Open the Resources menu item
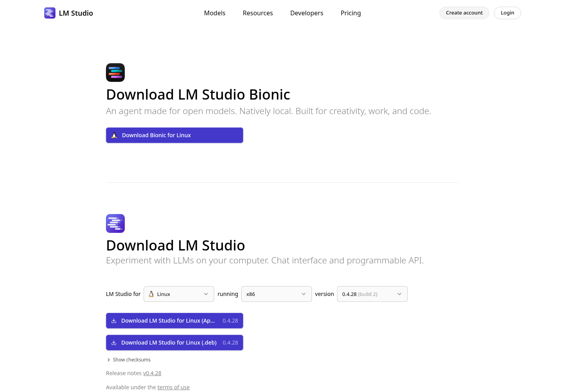 click(258, 13)
